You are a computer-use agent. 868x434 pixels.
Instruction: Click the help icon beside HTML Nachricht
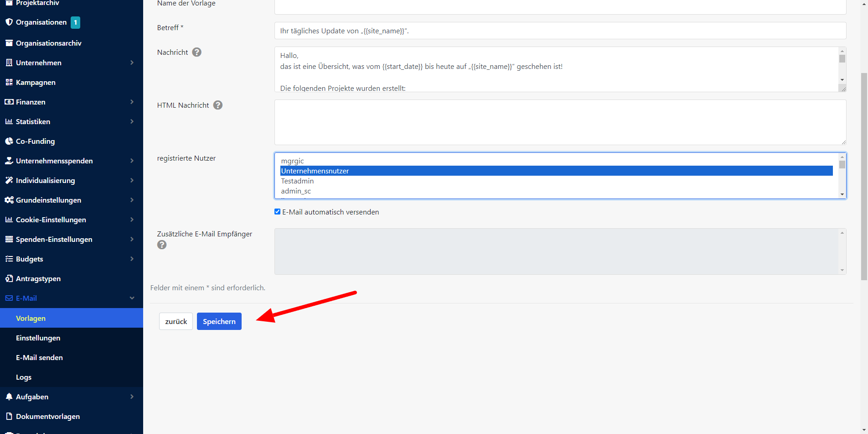tap(218, 105)
